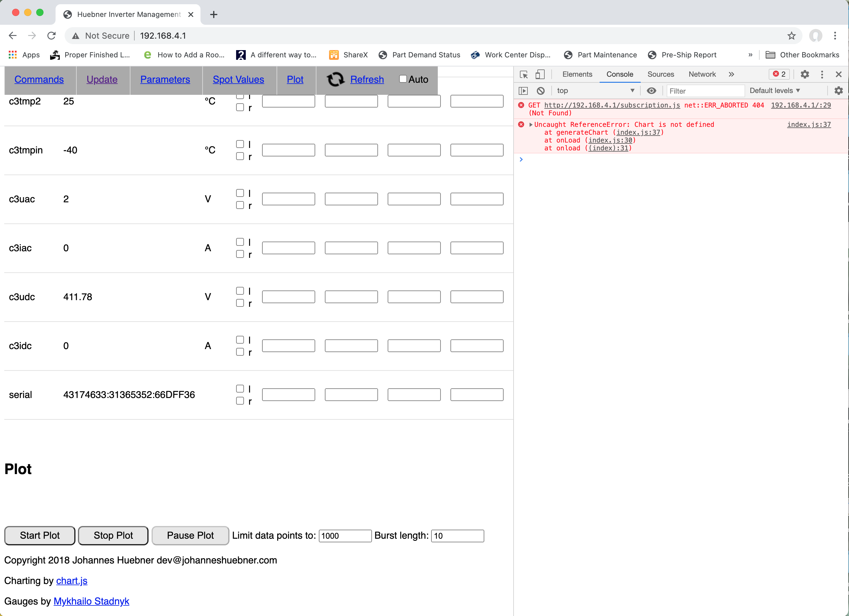849x616 pixels.
Task: Click the Burst length input field
Action: coord(457,535)
